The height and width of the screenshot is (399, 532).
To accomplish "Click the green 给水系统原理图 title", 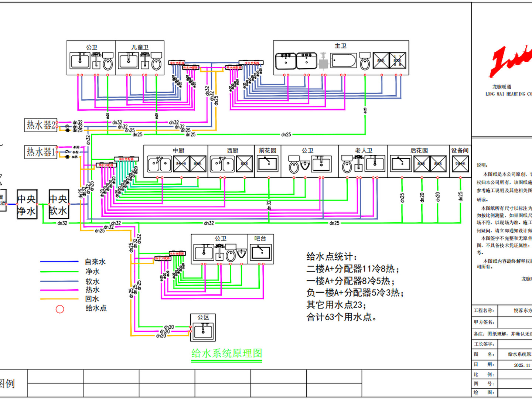I will pos(226,354).
